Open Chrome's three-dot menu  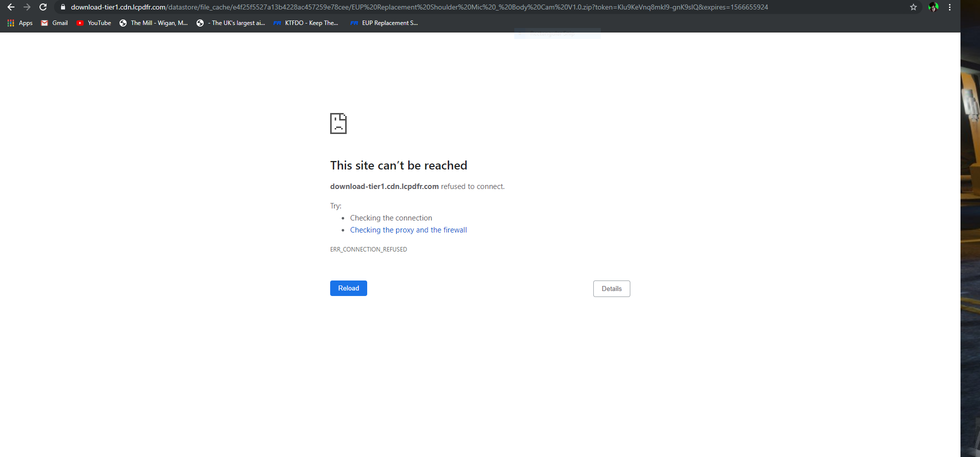949,7
